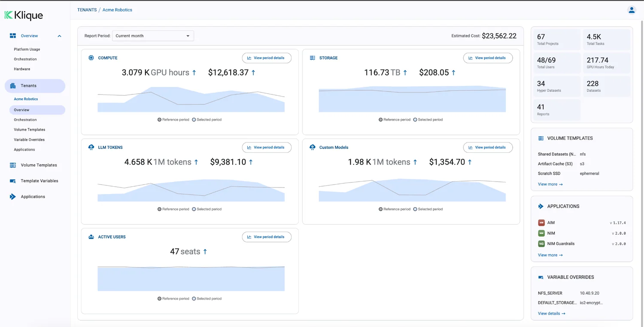Click the Tenants building icon
The image size is (644, 327).
point(13,86)
